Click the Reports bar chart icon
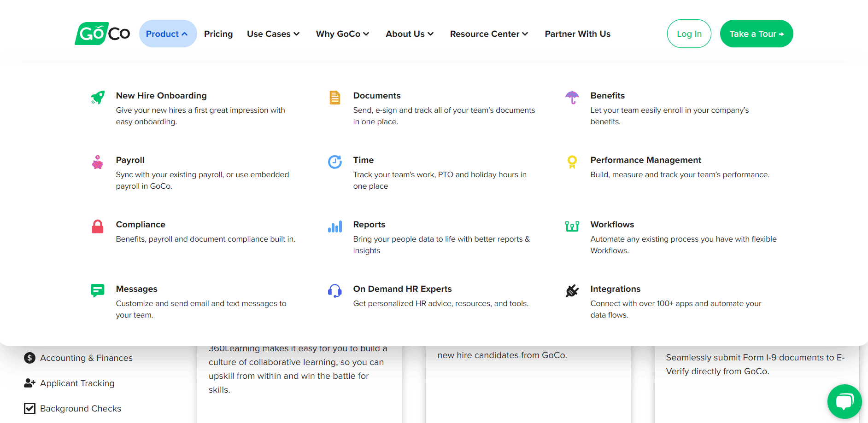The image size is (868, 423). [x=335, y=226]
